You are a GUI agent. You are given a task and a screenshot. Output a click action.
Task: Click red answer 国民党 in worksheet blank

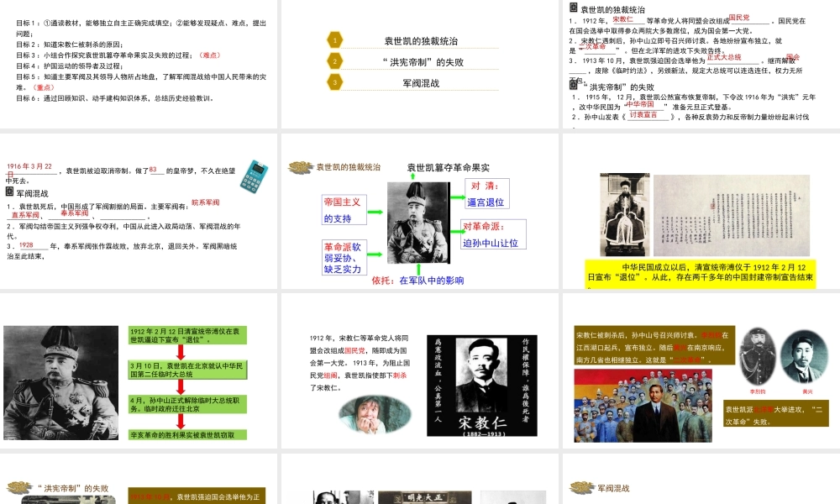point(739,18)
